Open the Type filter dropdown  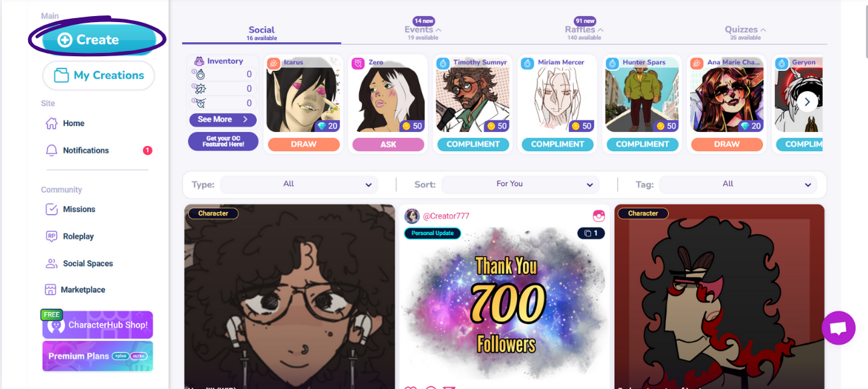click(299, 184)
